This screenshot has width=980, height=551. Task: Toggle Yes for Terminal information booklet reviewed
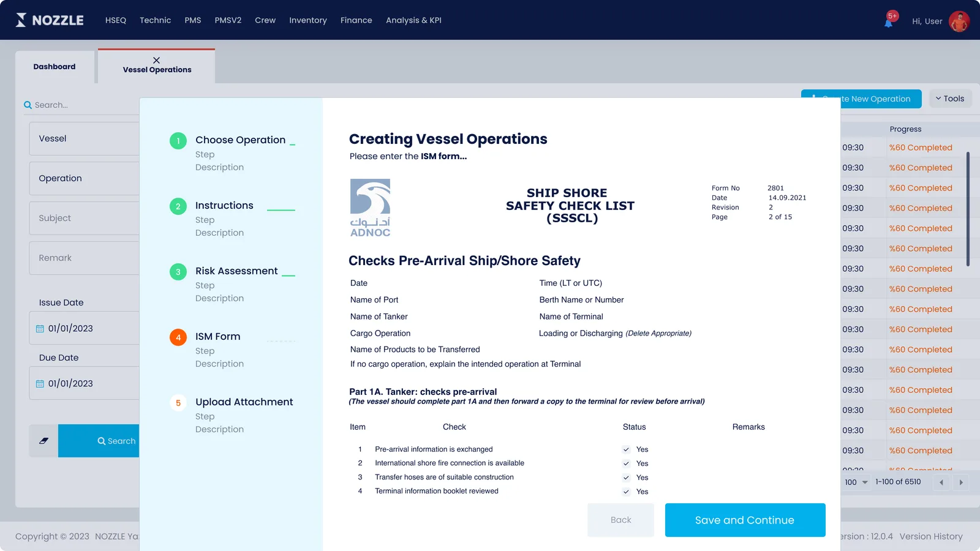626,492
